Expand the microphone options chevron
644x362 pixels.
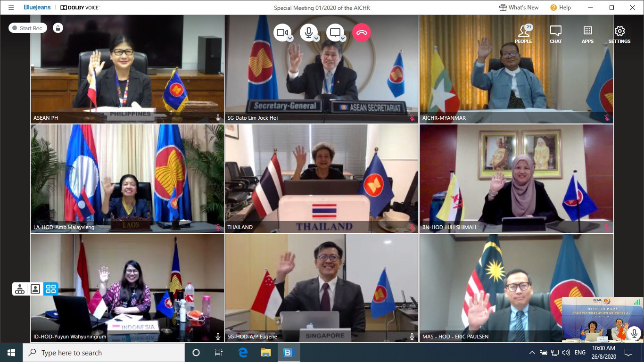click(317, 38)
